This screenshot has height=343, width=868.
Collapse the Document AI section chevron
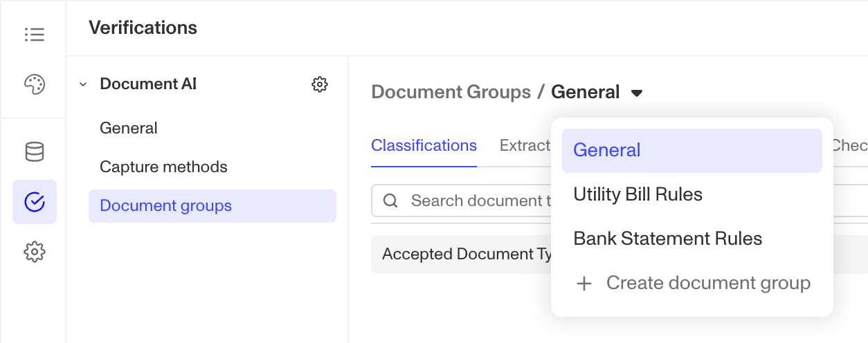tap(83, 84)
